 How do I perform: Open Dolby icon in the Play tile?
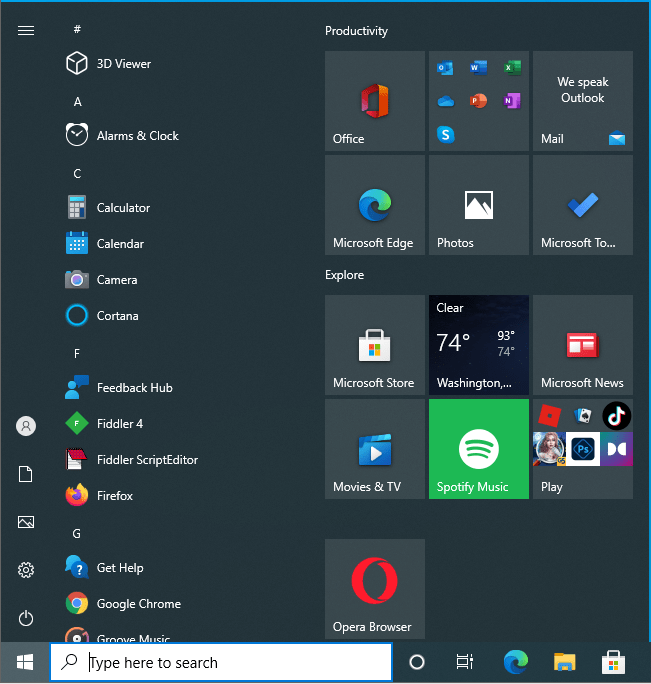click(x=617, y=449)
